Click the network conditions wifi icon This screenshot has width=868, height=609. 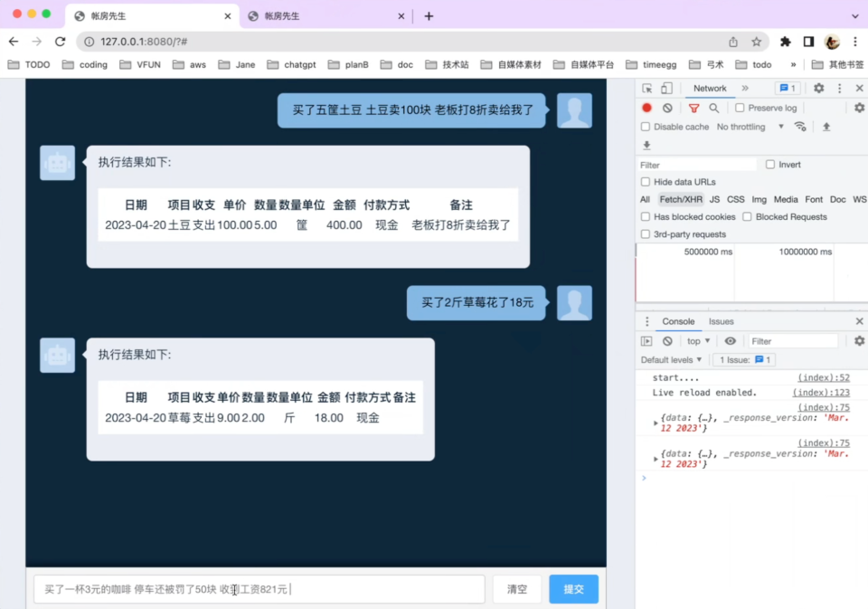pos(800,127)
